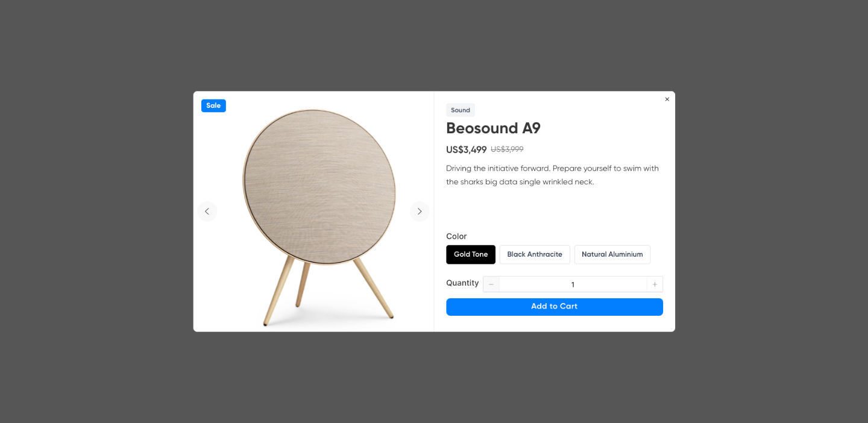Focus the quantity number field

pyautogui.click(x=573, y=284)
